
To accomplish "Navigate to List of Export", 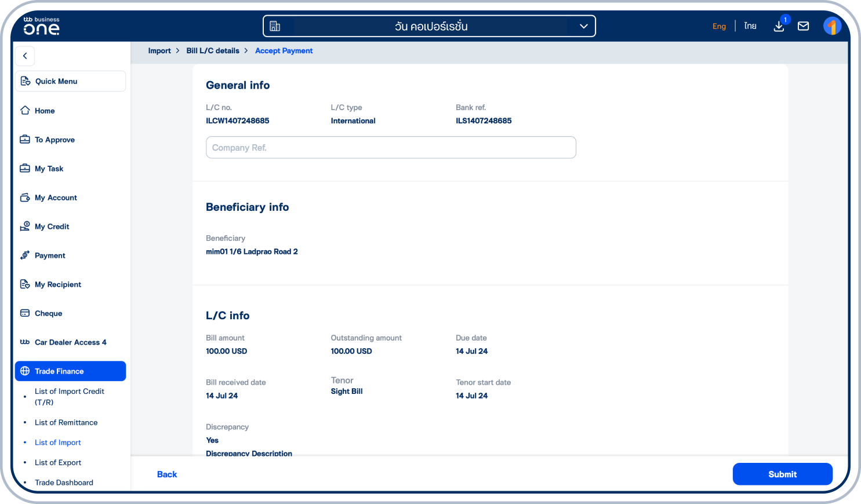I will (58, 462).
